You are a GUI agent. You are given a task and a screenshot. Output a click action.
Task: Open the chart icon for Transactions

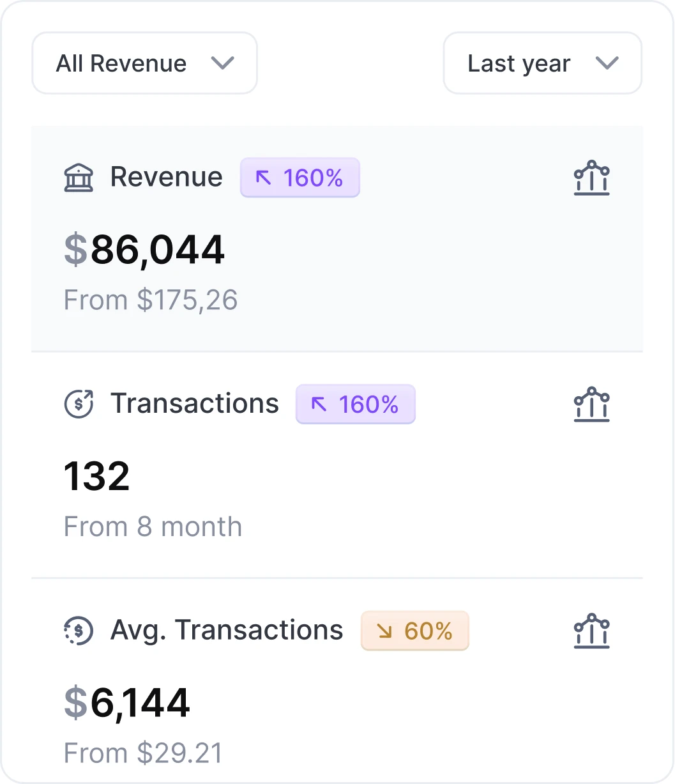(x=591, y=404)
